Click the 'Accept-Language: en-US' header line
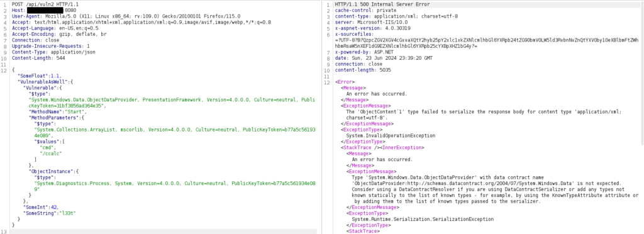The image size is (644, 234). [55, 28]
